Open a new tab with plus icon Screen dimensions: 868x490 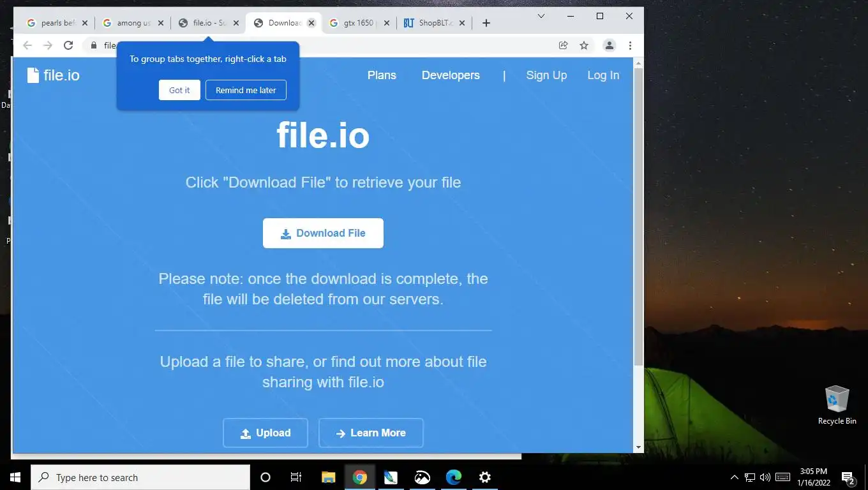486,23
